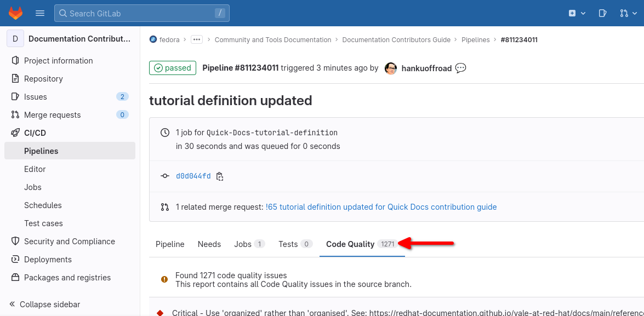Click the Search GitLab field
The width and height of the screenshot is (644, 316).
pyautogui.click(x=141, y=13)
